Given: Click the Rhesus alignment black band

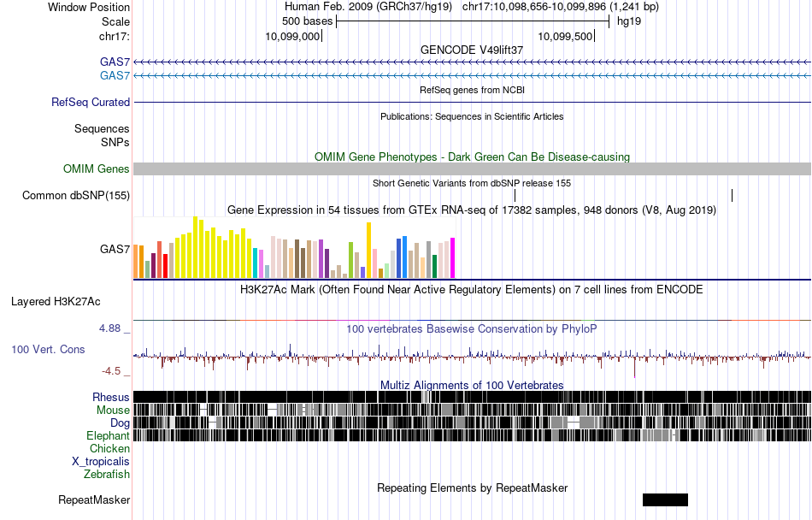Looking at the screenshot, I should point(473,397).
